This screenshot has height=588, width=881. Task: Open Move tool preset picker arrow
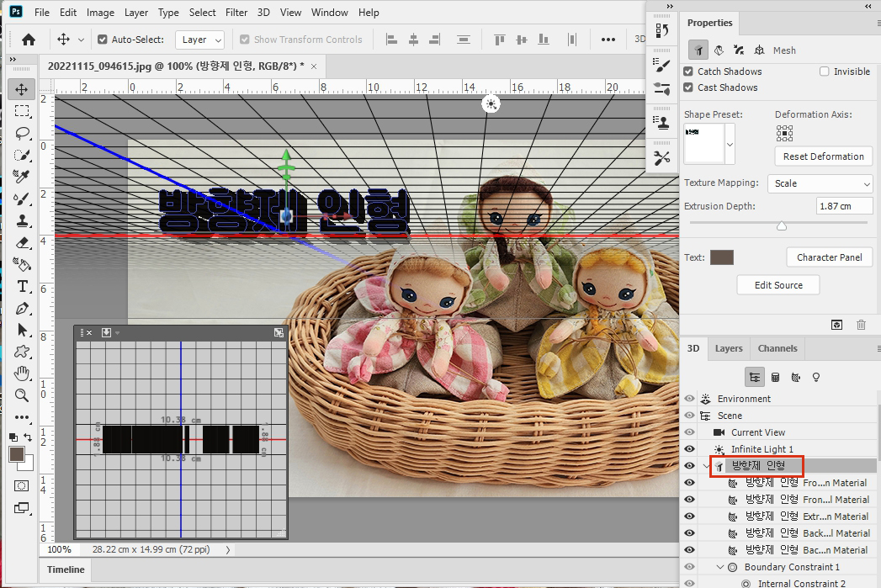point(81,40)
